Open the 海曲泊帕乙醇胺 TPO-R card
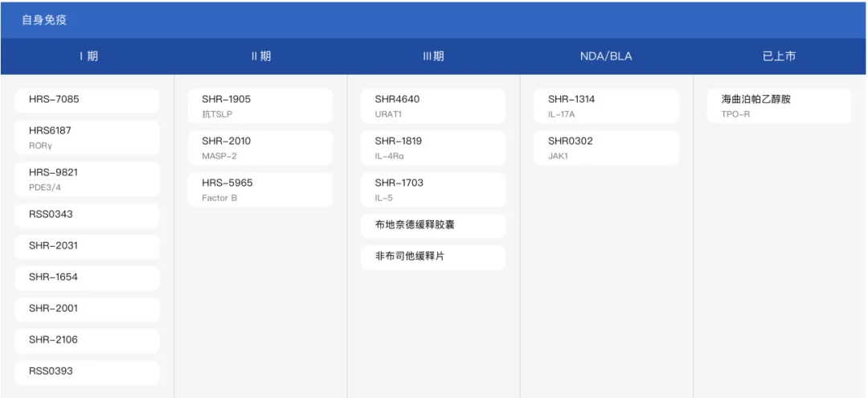Screen dimensions: 868x398 [779, 106]
